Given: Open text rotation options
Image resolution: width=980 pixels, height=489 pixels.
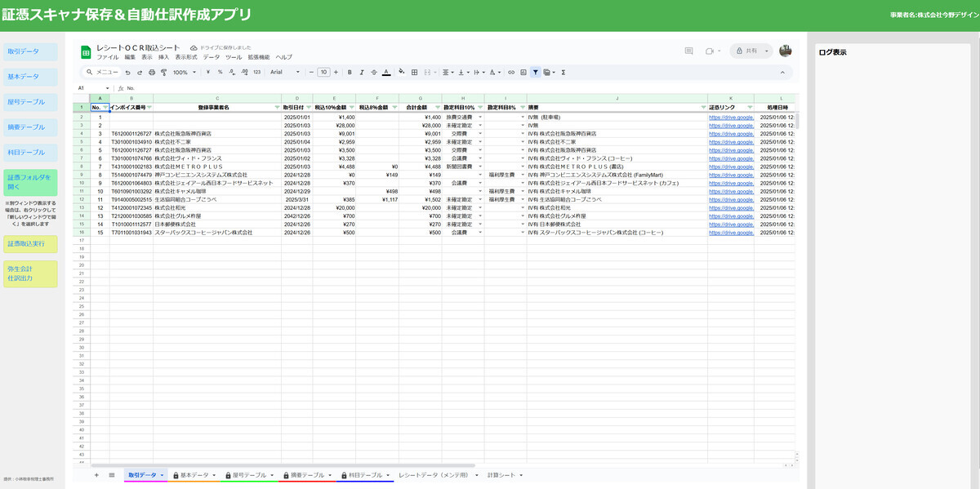Looking at the screenshot, I should (x=495, y=72).
